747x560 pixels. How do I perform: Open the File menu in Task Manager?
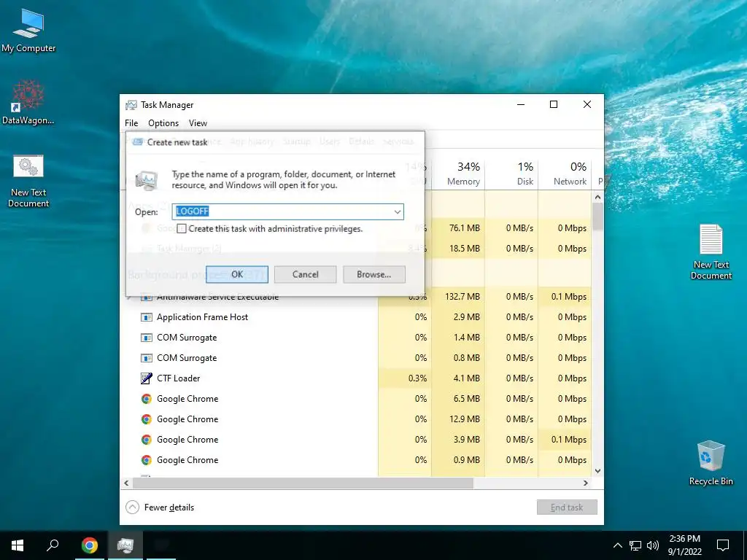tap(131, 122)
